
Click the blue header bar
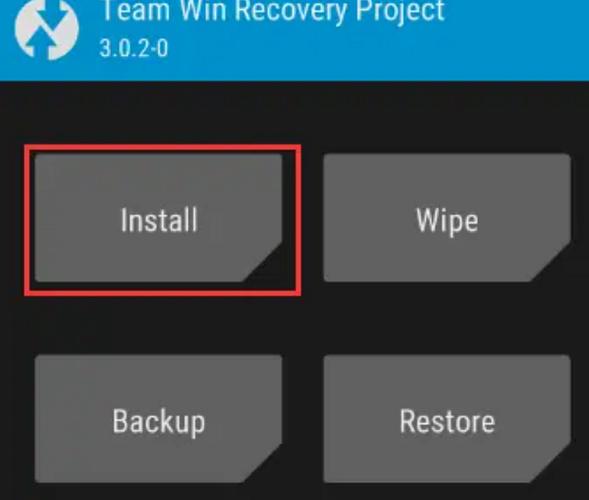pos(294,40)
